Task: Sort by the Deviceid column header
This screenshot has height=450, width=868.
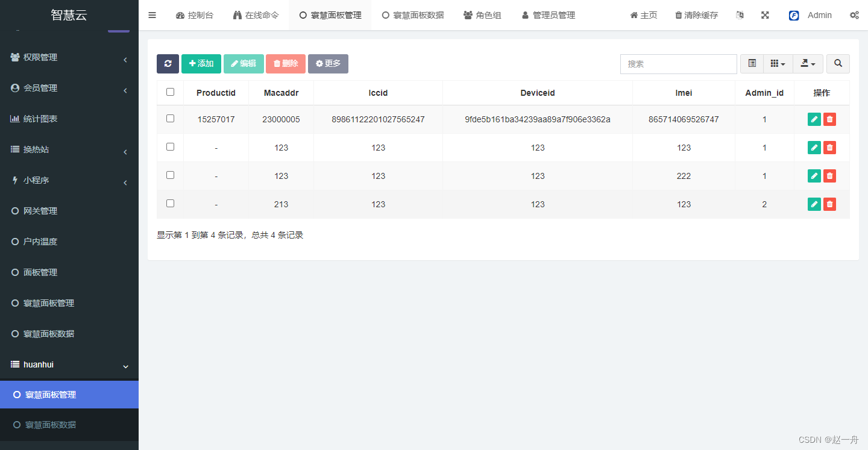Action: [x=538, y=93]
